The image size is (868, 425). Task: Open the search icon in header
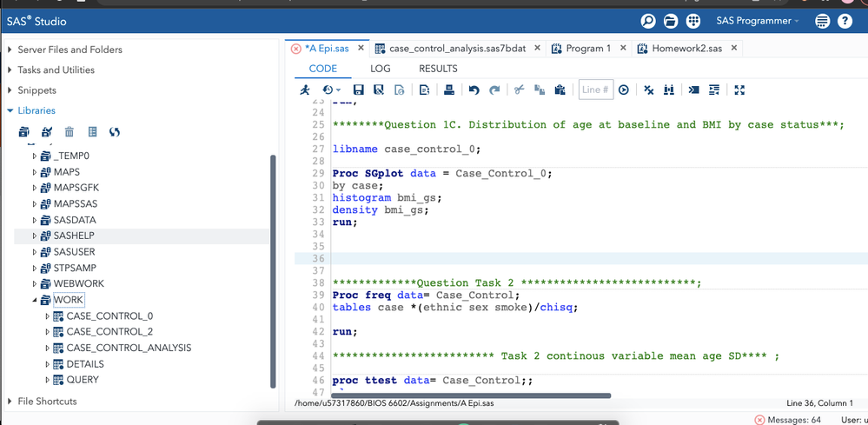648,21
